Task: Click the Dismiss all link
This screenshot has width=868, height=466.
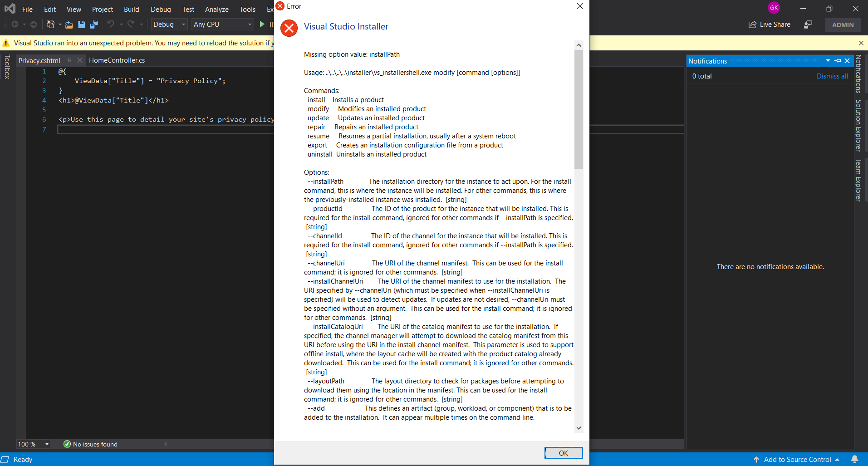Action: [832, 76]
